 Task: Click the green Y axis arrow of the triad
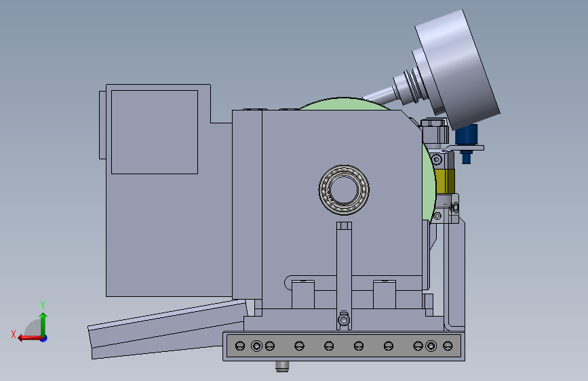click(x=43, y=324)
